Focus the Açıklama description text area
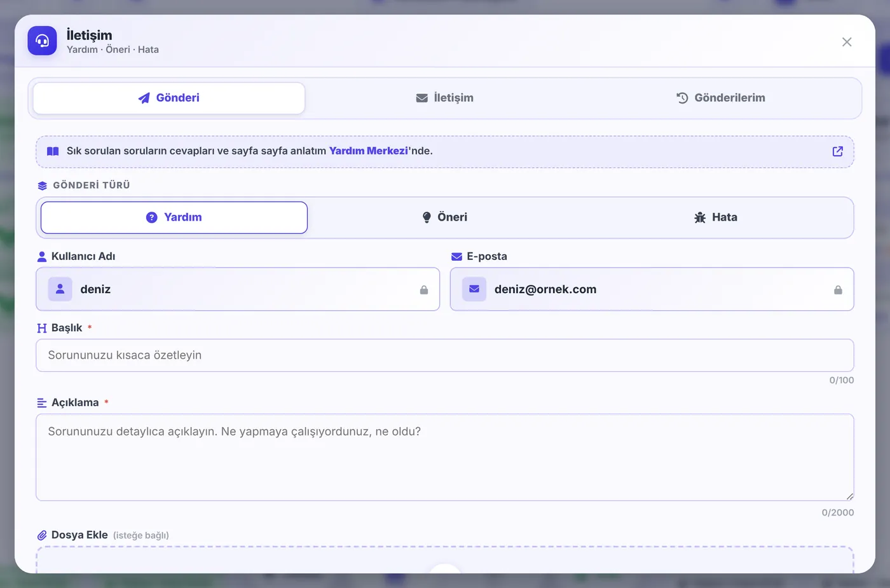 pyautogui.click(x=445, y=457)
